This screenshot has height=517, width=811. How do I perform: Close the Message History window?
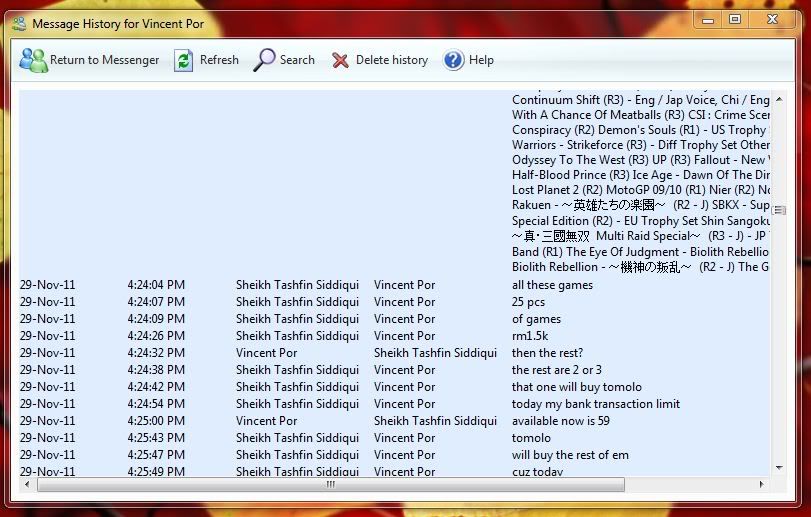(773, 19)
